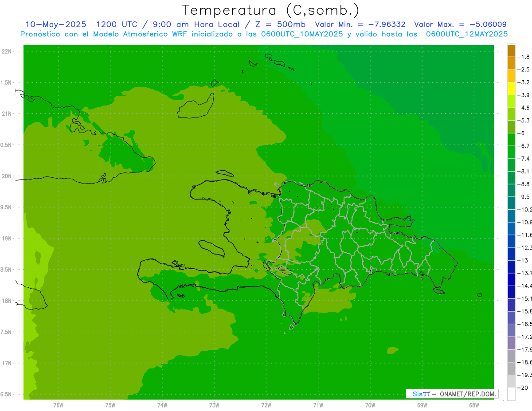Click the '74W' longitude label

[162, 405]
